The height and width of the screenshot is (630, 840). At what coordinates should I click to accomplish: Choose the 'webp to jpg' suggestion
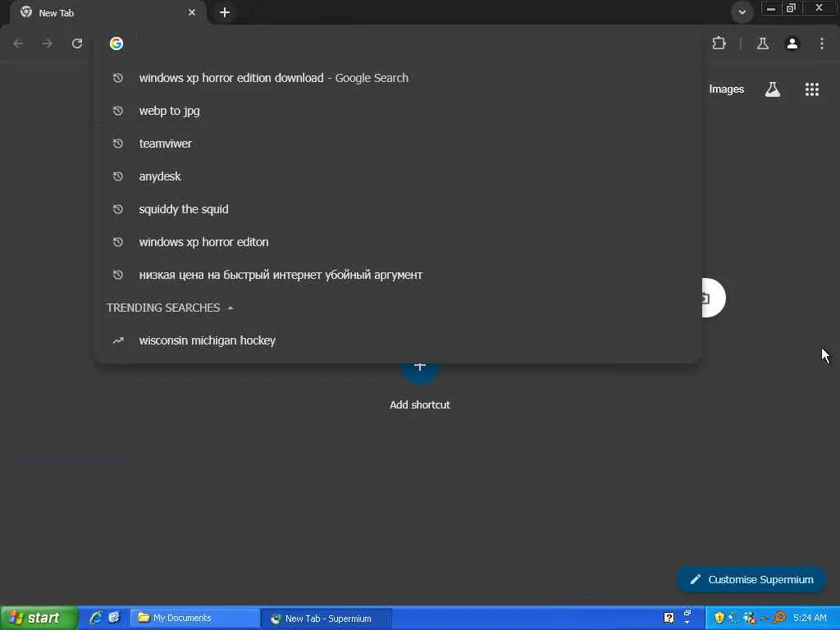coord(398,111)
